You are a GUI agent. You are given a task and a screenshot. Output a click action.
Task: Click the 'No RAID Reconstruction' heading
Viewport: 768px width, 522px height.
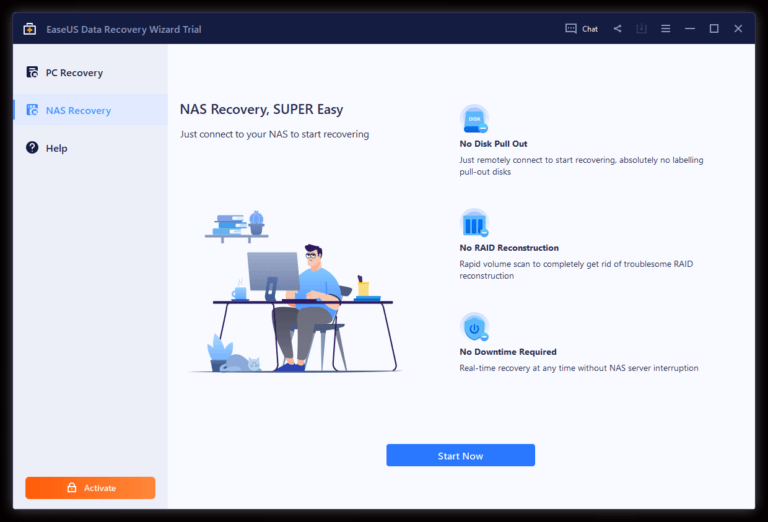click(509, 248)
